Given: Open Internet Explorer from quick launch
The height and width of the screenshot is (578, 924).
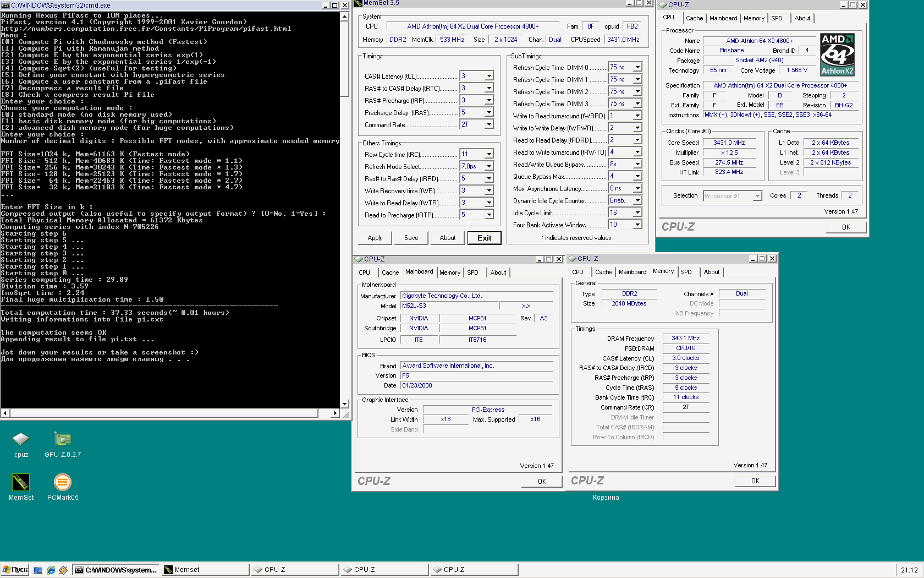Looking at the screenshot, I should click(x=51, y=570).
